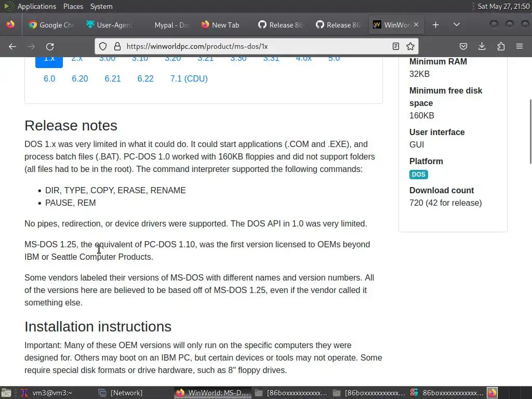Click the URL address field
Viewport: 532px width, 399px height.
[x=256, y=46]
